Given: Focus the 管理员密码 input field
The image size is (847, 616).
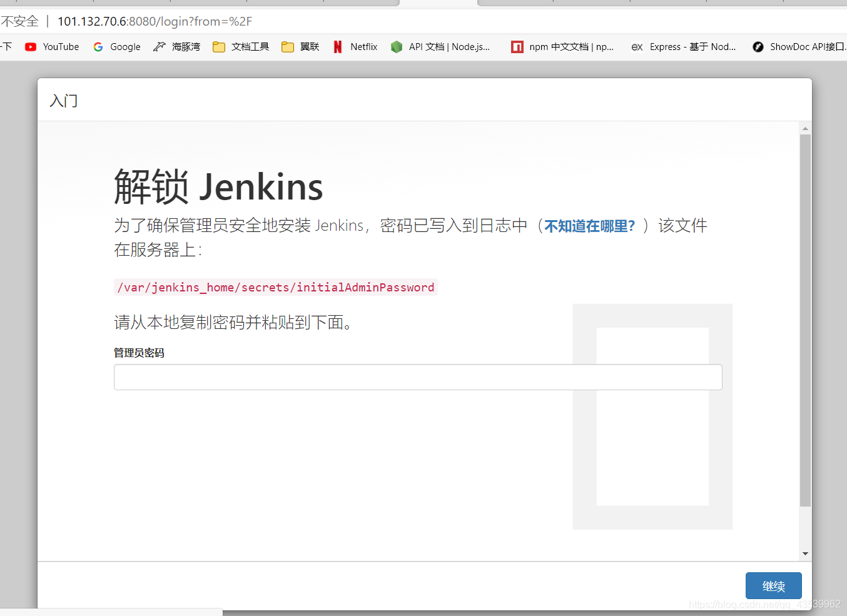Looking at the screenshot, I should (418, 377).
